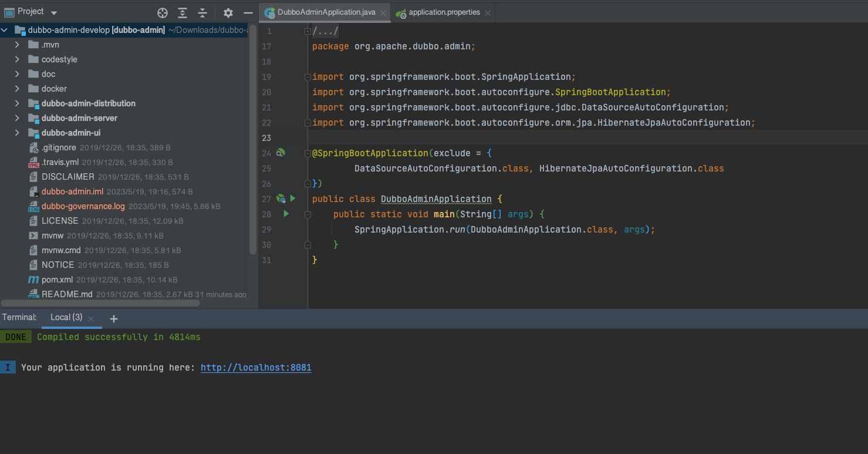Click the run arrow beside DubboAdminApplication class
The image size is (868, 454).
point(293,199)
